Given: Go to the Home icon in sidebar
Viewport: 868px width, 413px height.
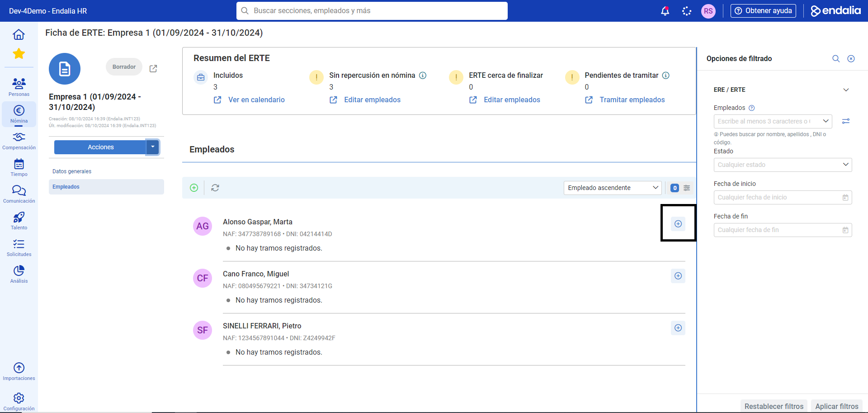Looking at the screenshot, I should click(19, 34).
